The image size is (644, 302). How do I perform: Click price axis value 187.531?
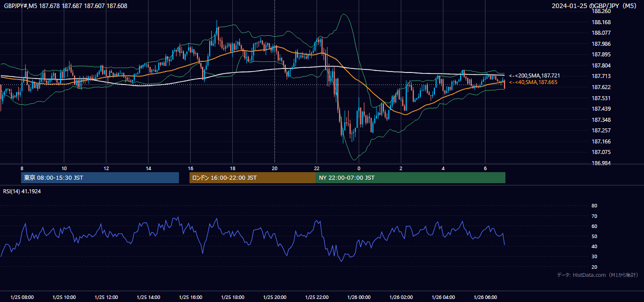(601, 98)
